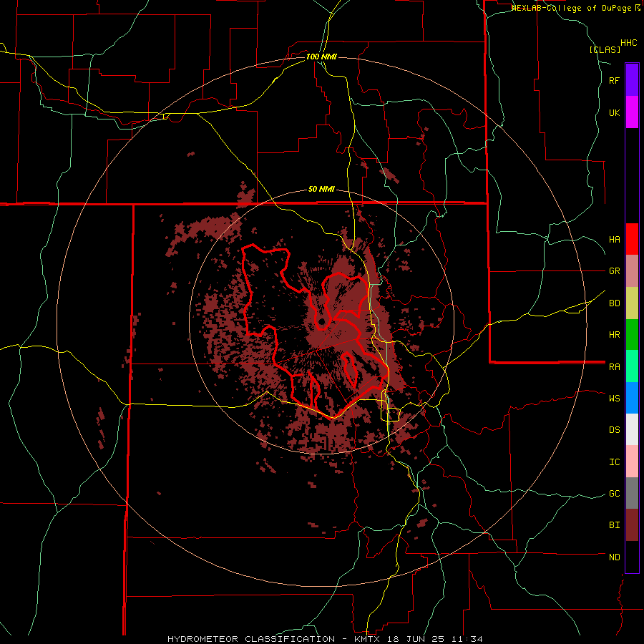Select the GC gray legend swatch
The height and width of the screenshot is (644, 644).
pyautogui.click(x=632, y=493)
